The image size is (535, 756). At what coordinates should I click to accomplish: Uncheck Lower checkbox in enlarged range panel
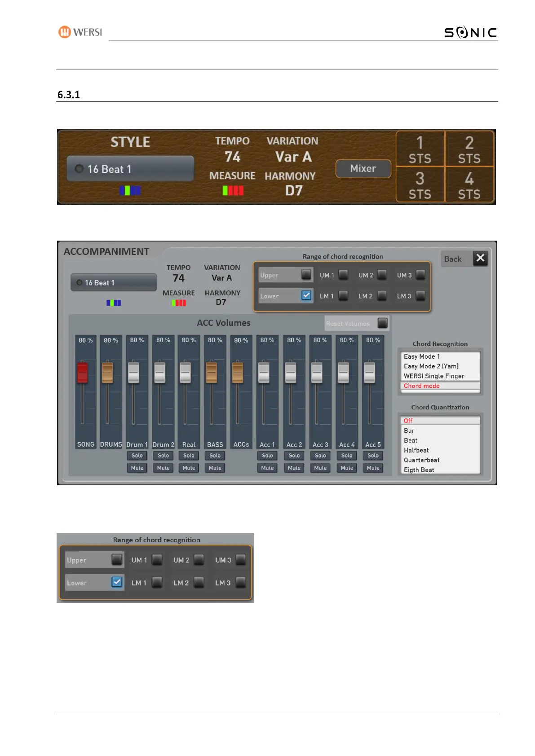coord(117,582)
